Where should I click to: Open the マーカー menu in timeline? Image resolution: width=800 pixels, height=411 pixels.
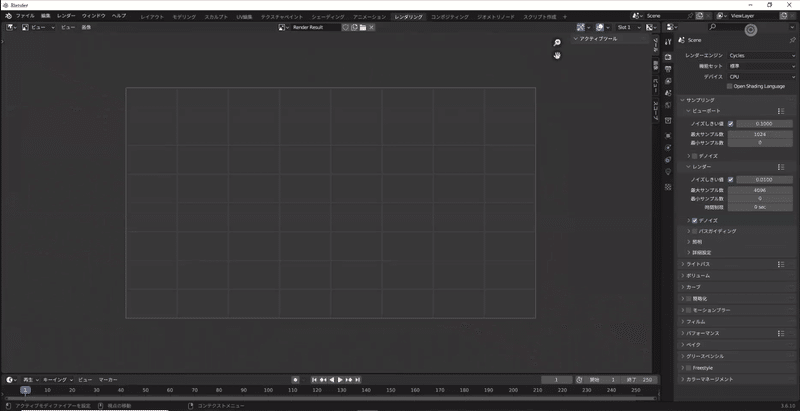point(108,380)
